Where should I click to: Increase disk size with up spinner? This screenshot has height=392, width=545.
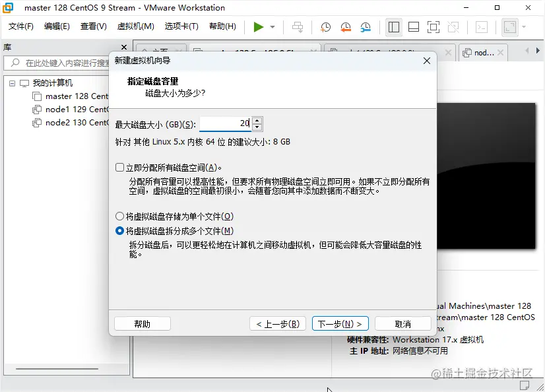click(257, 120)
